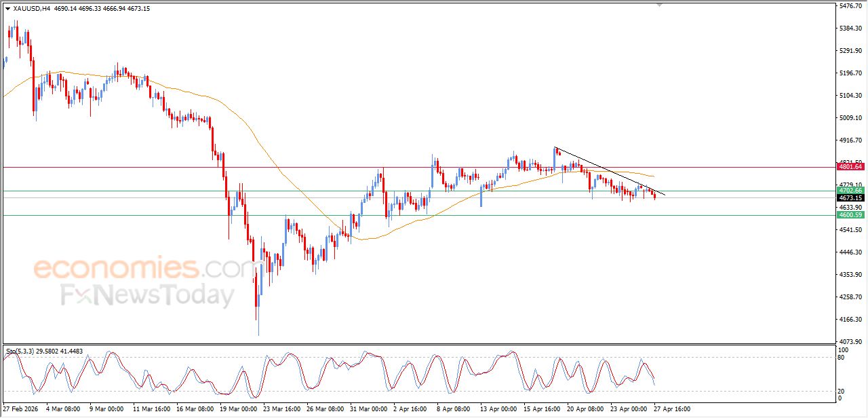Click the 5476.70 top price scale value
The height and width of the screenshot is (418, 868).
coord(850,6)
